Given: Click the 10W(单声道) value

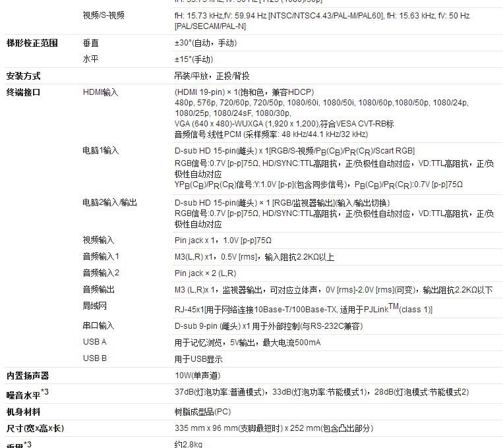Looking at the screenshot, I should [198, 376].
